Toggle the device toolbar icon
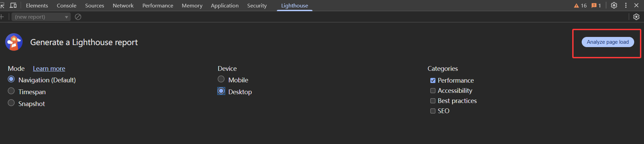This screenshot has height=144, width=644. (x=13, y=5)
